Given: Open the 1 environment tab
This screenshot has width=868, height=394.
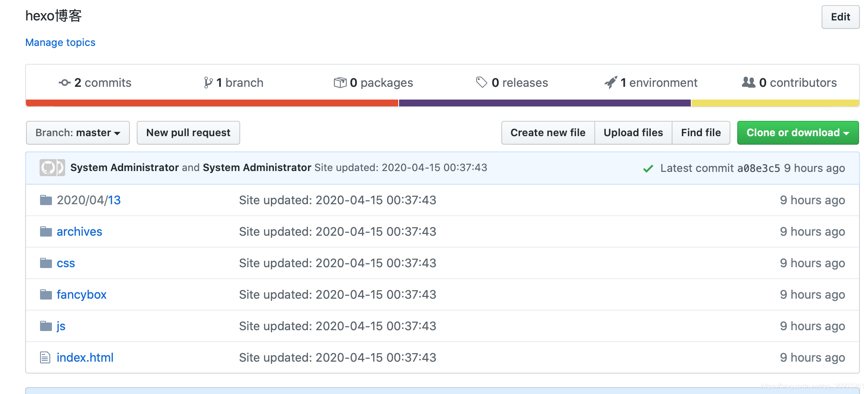Looking at the screenshot, I should pos(651,83).
